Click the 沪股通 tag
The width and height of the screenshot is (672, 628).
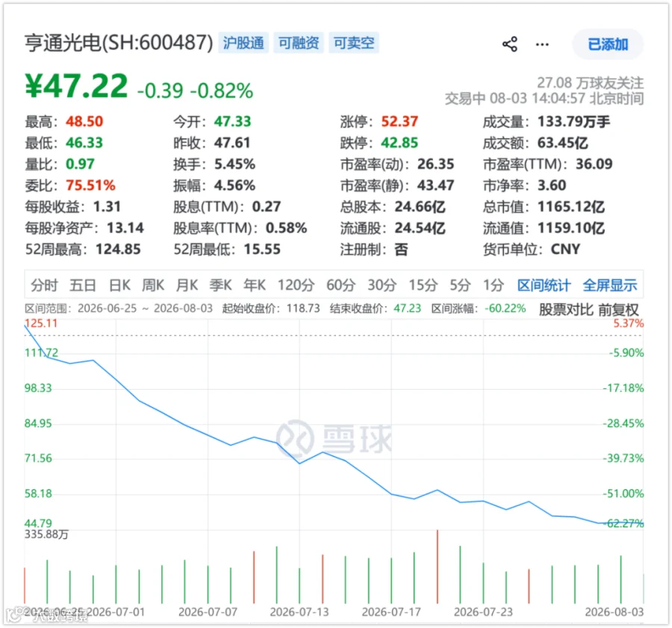[243, 43]
